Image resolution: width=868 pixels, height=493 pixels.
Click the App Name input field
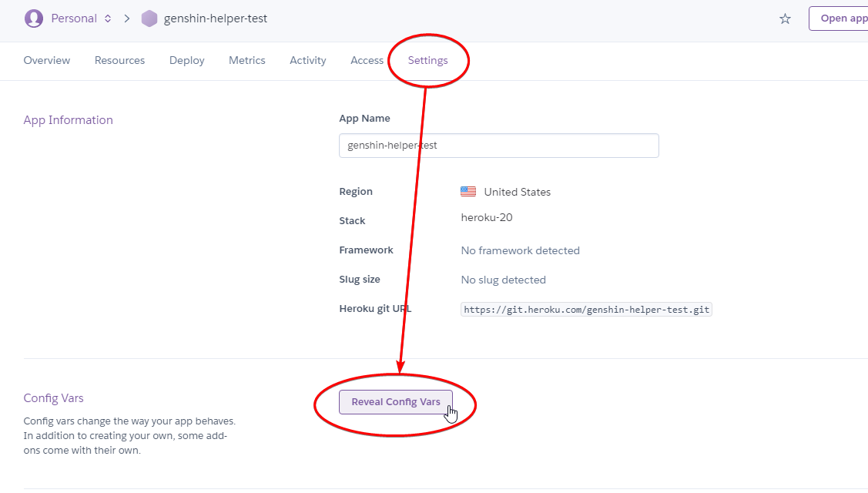coord(499,146)
